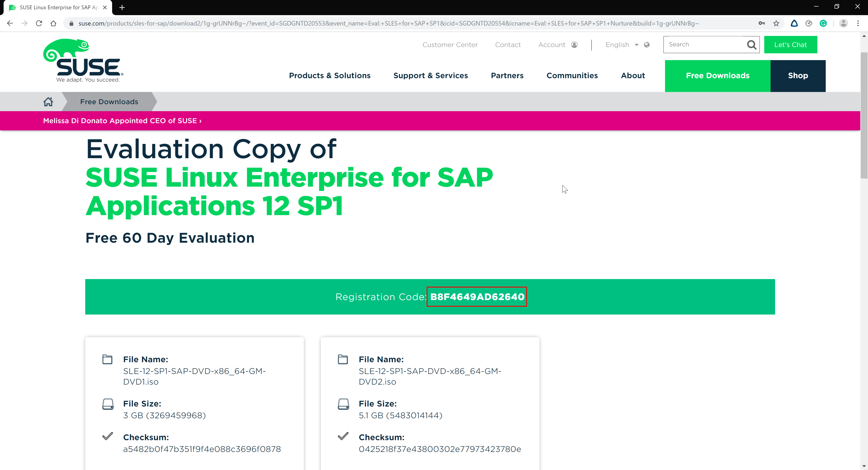868x470 pixels.
Task: Open the About menu
Action: pyautogui.click(x=633, y=75)
